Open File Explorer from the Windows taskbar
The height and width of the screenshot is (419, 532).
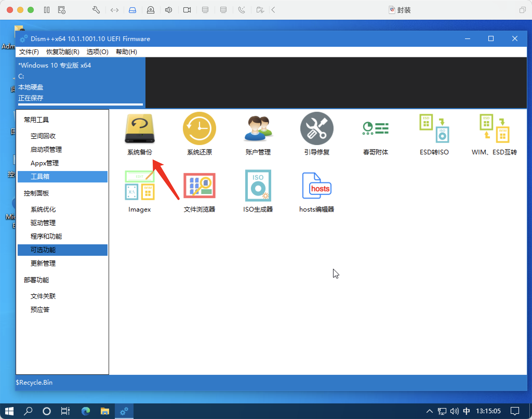click(x=105, y=411)
